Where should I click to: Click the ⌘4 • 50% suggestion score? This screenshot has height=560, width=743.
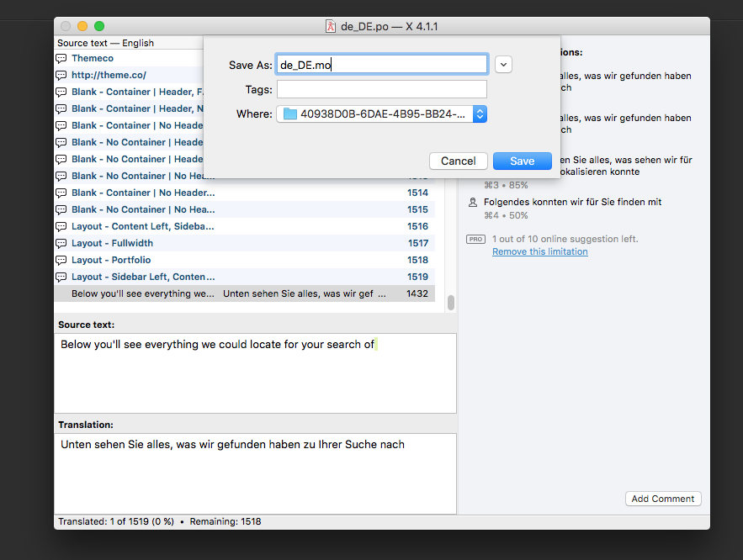click(x=506, y=215)
